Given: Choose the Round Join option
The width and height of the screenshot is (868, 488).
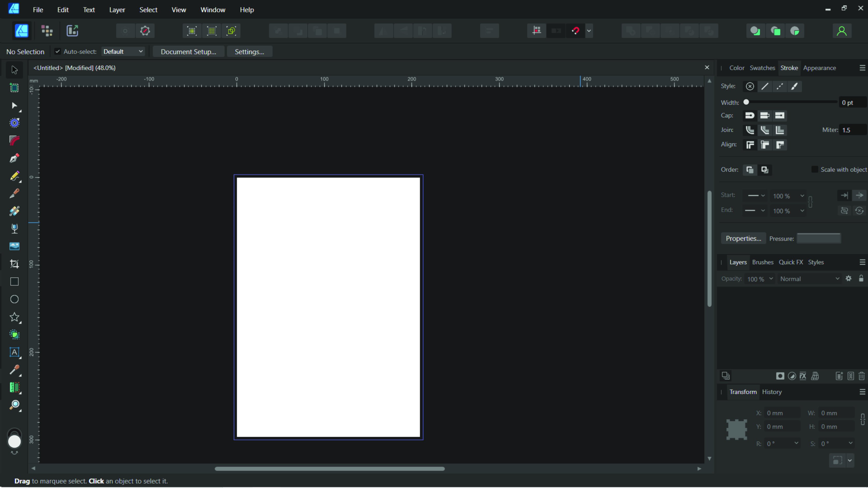Looking at the screenshot, I should point(750,130).
